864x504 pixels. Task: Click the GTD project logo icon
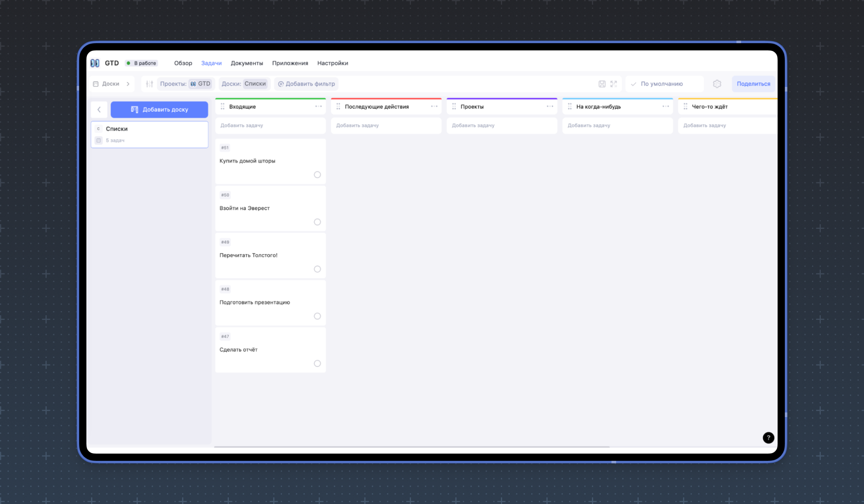[x=95, y=63]
